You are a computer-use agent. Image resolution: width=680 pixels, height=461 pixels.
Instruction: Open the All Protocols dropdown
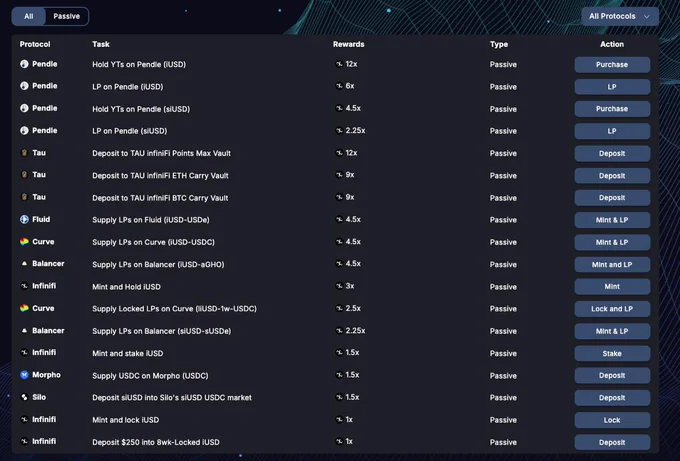[620, 16]
